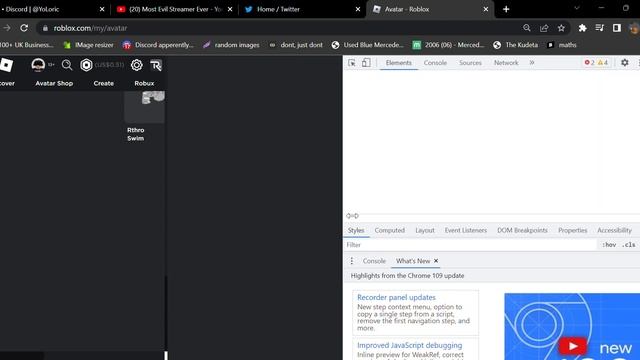The width and height of the screenshot is (640, 360).
Task: Close the Avatar - Roblox tab
Action: click(x=486, y=9)
